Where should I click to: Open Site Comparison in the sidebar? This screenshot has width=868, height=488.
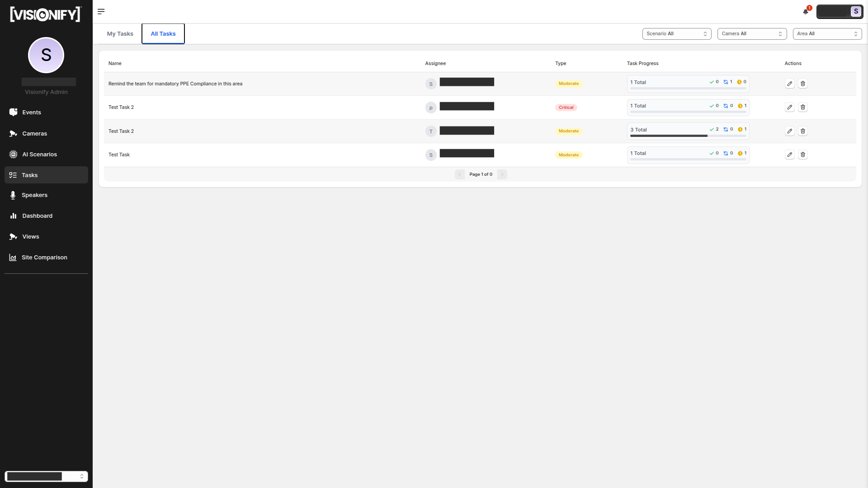click(46, 258)
